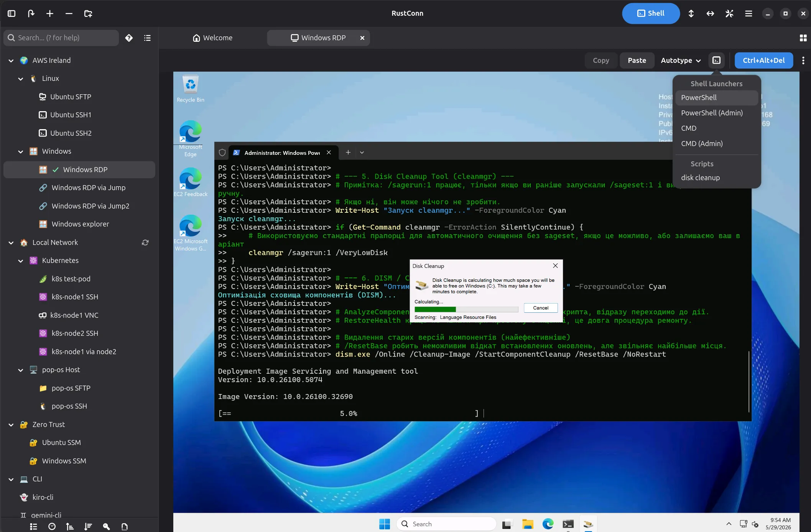Viewport: 811px width, 532px height.
Task: Open the terminal tab dropdown chevron
Action: [x=362, y=152]
